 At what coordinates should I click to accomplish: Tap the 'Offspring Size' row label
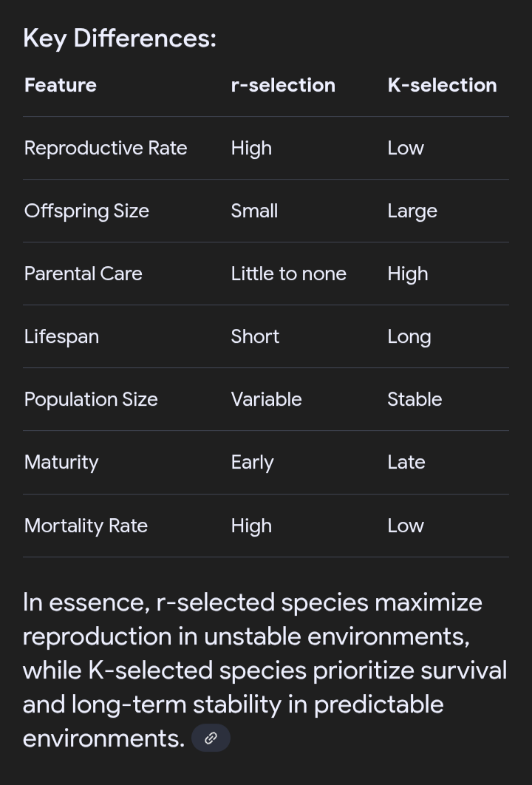pos(86,211)
